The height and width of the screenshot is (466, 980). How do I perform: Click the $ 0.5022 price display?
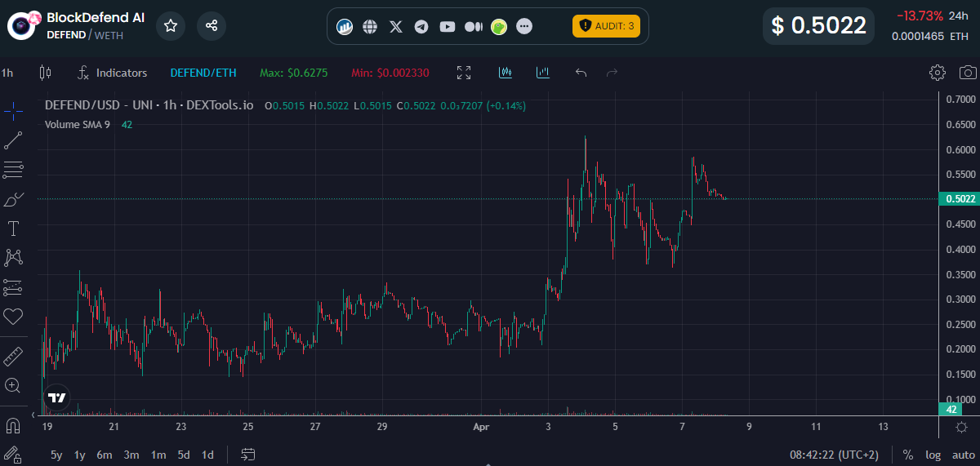[x=818, y=25]
